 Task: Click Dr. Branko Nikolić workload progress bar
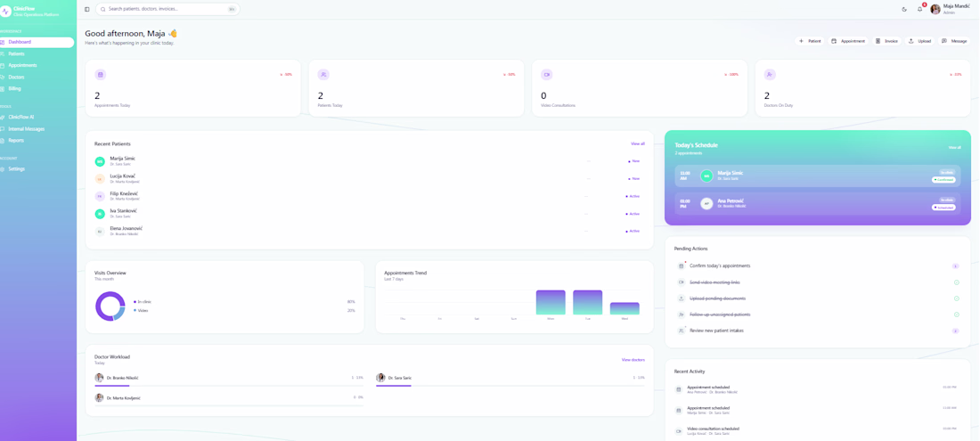pos(229,386)
